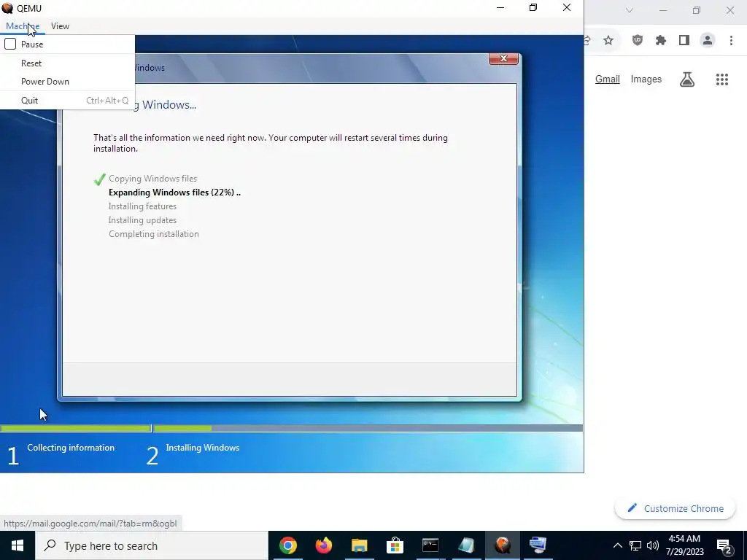The image size is (747, 560).
Task: Click the Ctrl+Alt+Q shortcut label
Action: point(107,101)
